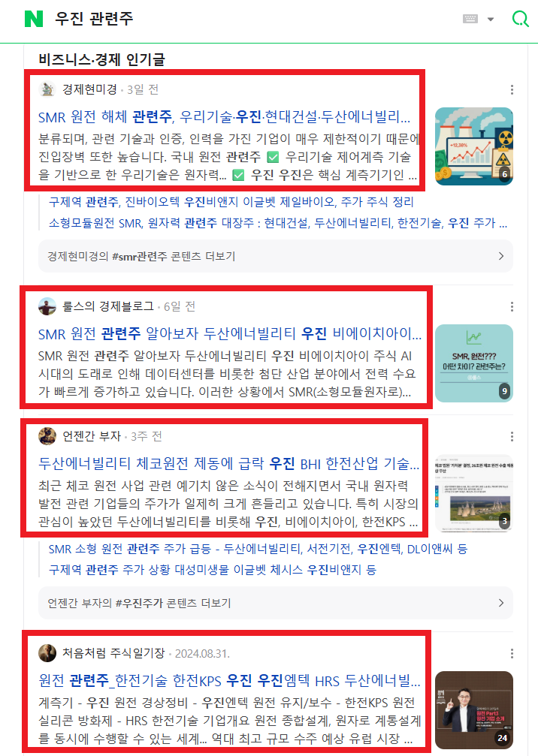Open more options for 처음처럼 주식일기장 post
Image resolution: width=538 pixels, height=756 pixels.
pos(512,654)
